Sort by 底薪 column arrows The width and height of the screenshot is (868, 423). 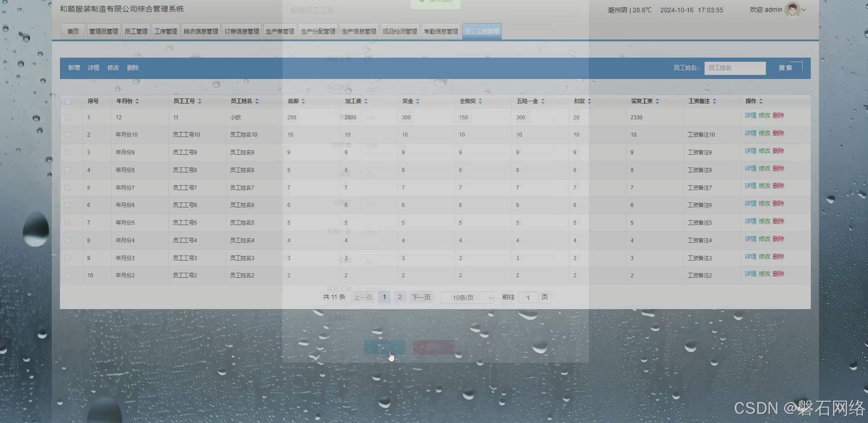click(303, 101)
